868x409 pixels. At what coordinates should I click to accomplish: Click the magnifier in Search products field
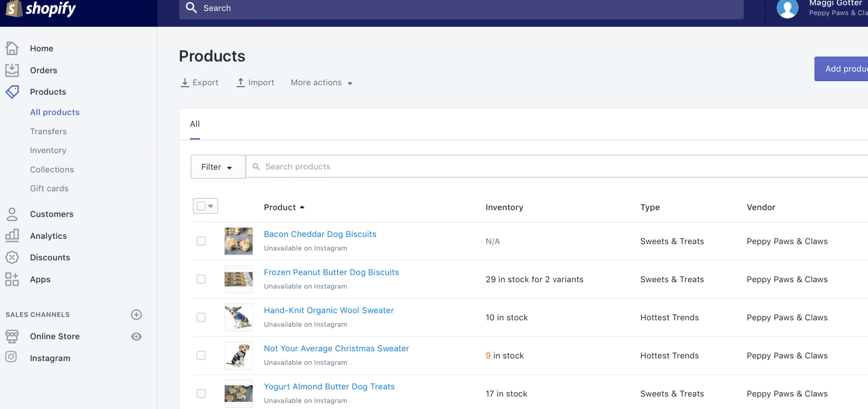[x=256, y=167]
